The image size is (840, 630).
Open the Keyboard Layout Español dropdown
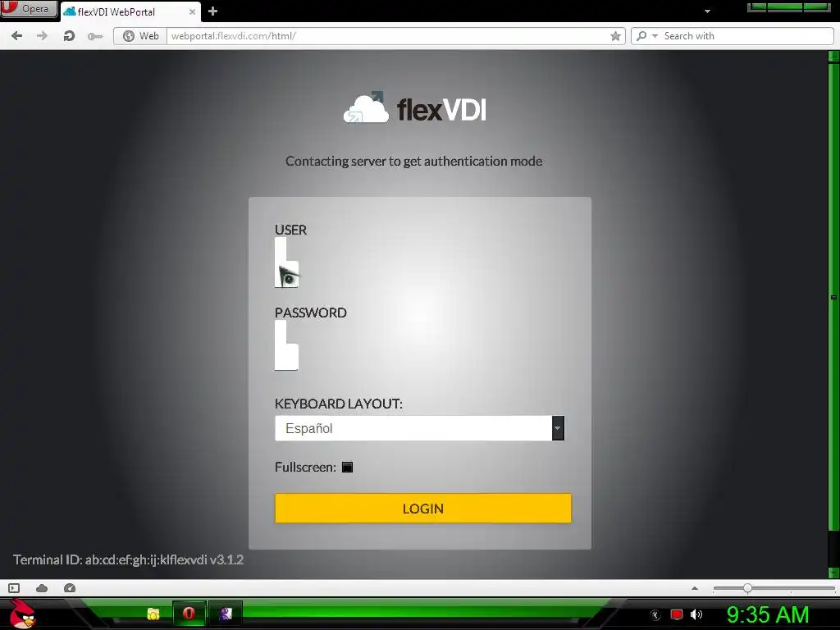pos(419,428)
